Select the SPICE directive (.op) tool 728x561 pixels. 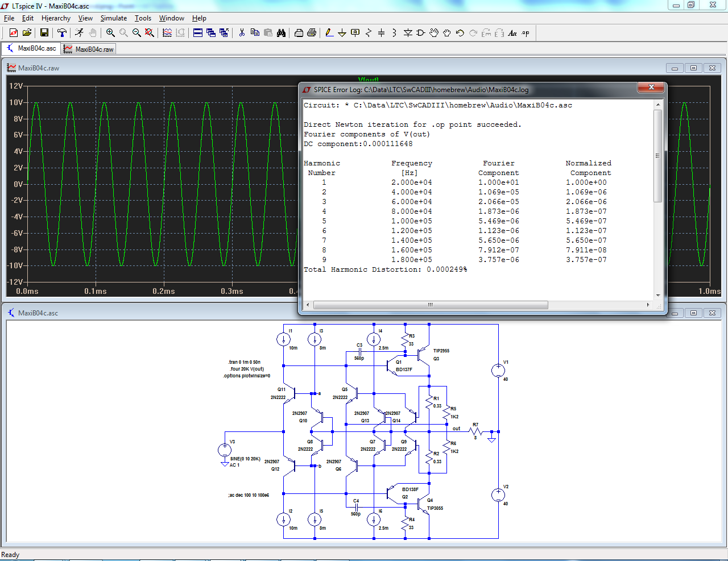526,33
